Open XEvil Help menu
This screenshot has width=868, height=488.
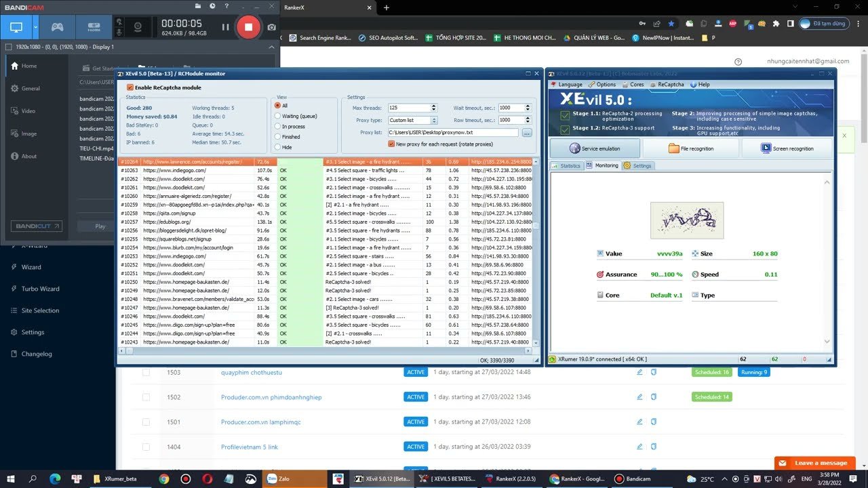click(x=700, y=85)
